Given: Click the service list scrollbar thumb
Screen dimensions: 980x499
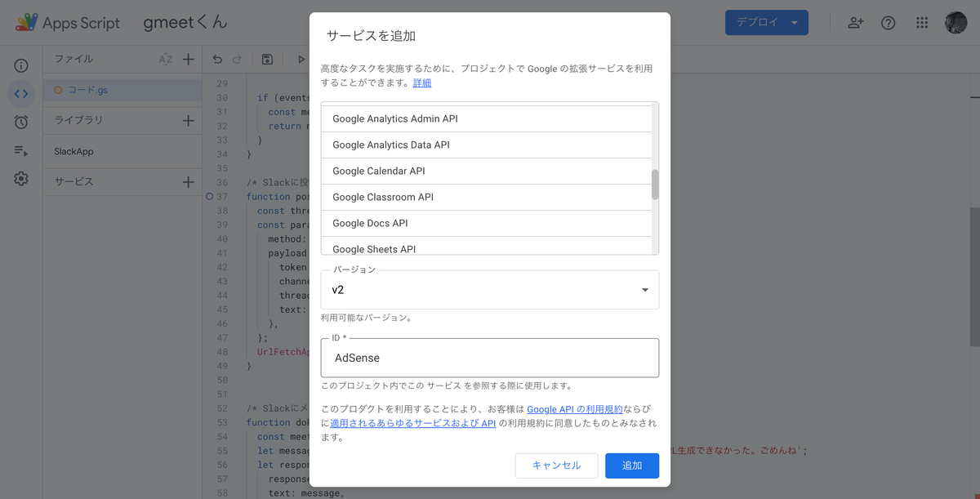Looking at the screenshot, I should click(655, 185).
